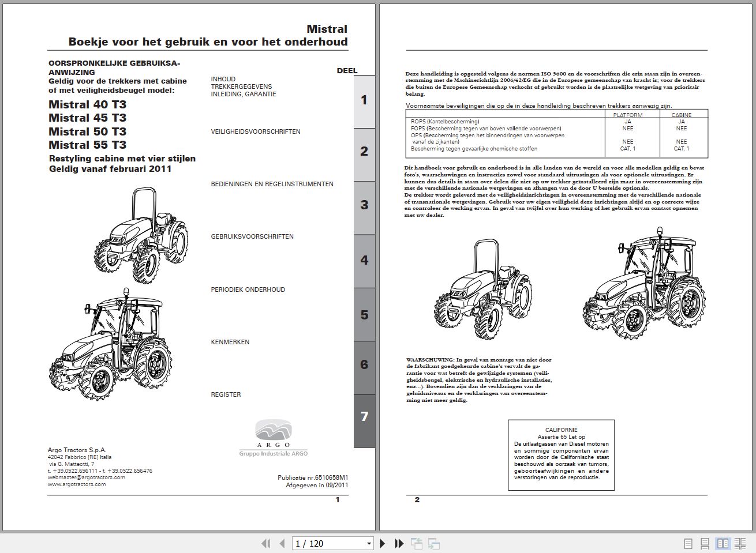
Task: Click the PLATFORM column header in table
Action: [x=628, y=115]
